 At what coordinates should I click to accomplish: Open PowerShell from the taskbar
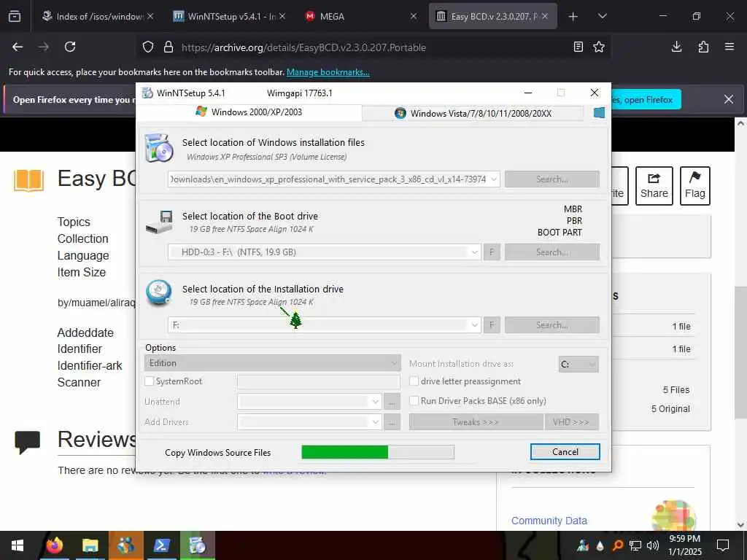pyautogui.click(x=161, y=545)
